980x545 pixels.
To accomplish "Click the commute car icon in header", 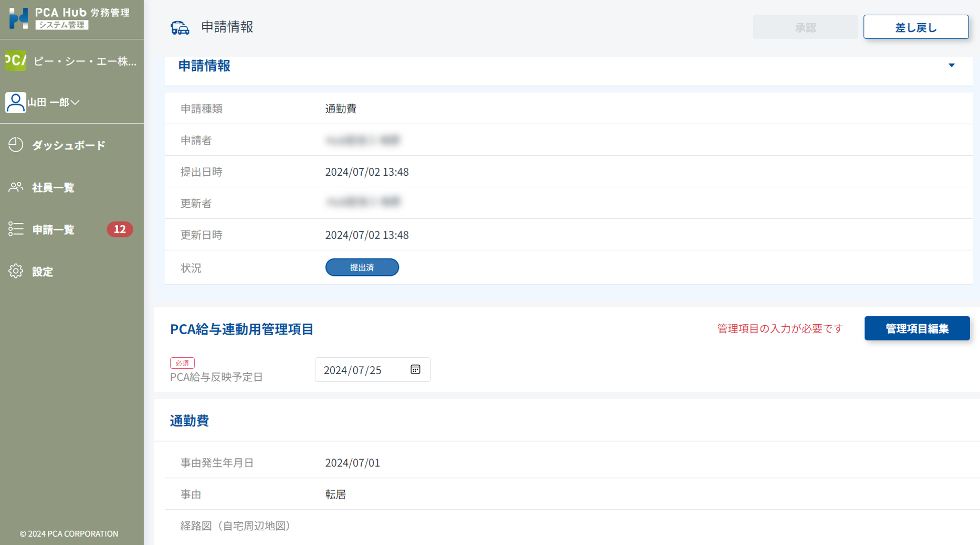I will click(x=180, y=27).
